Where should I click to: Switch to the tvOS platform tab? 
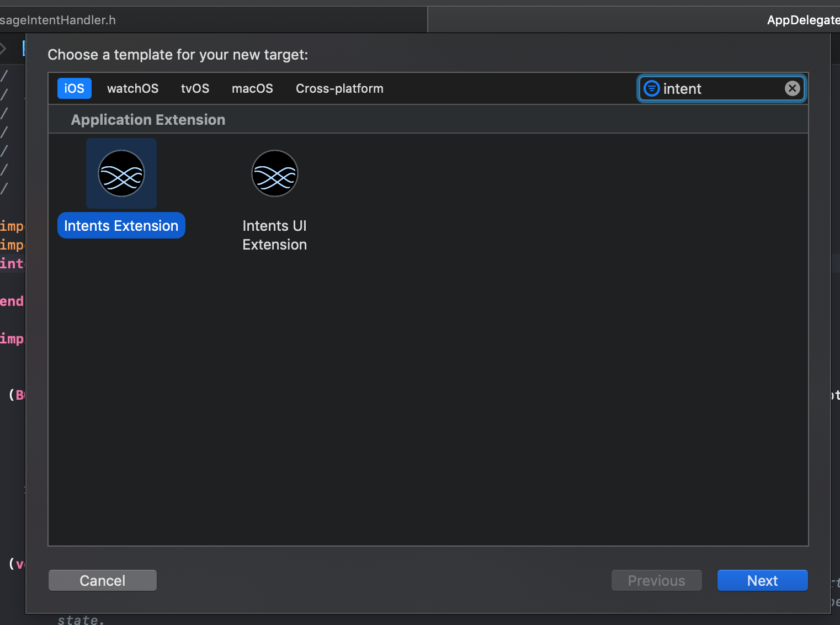tap(195, 88)
